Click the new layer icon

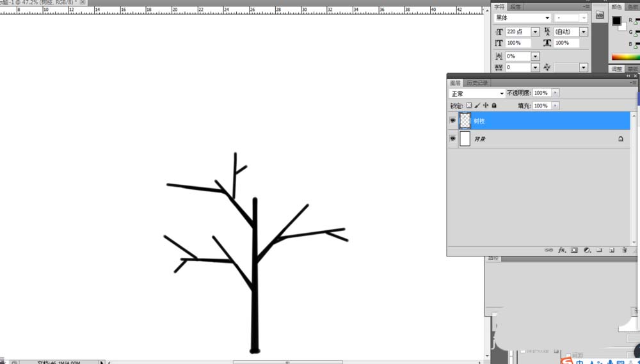coord(611,250)
